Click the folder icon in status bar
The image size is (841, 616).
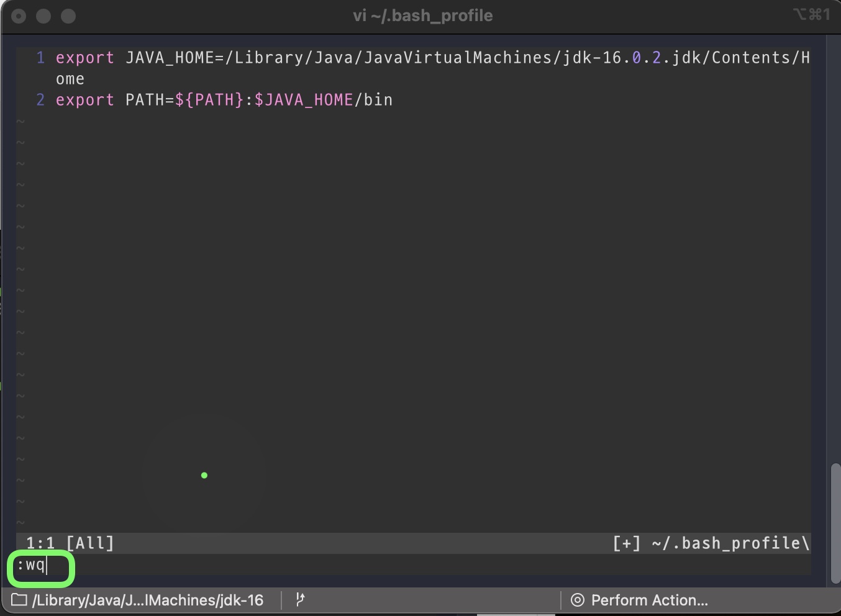(x=19, y=600)
